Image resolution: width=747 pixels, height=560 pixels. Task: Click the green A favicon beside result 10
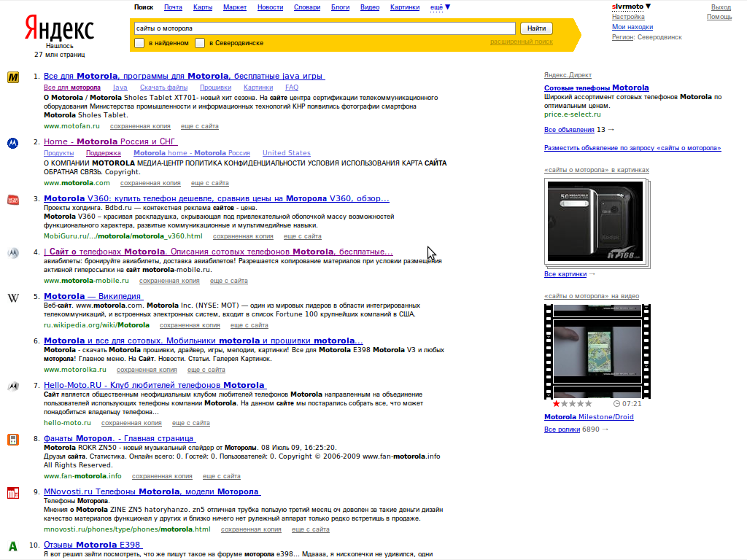tap(13, 546)
